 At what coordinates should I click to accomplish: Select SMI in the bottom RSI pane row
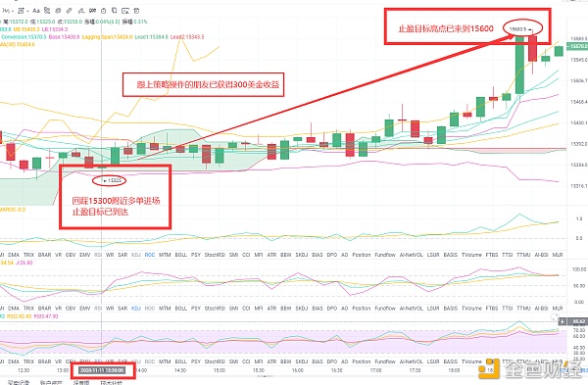pos(233,361)
